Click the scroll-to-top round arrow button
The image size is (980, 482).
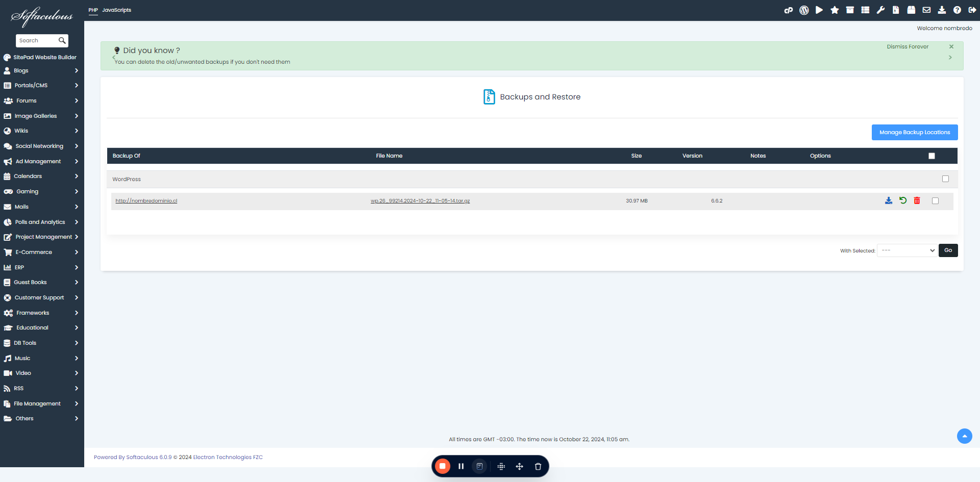click(964, 436)
